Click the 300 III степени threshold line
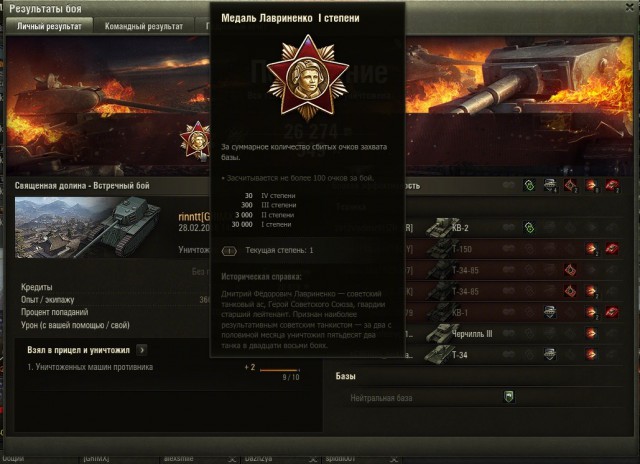The height and width of the screenshot is (464, 640). pyautogui.click(x=268, y=205)
